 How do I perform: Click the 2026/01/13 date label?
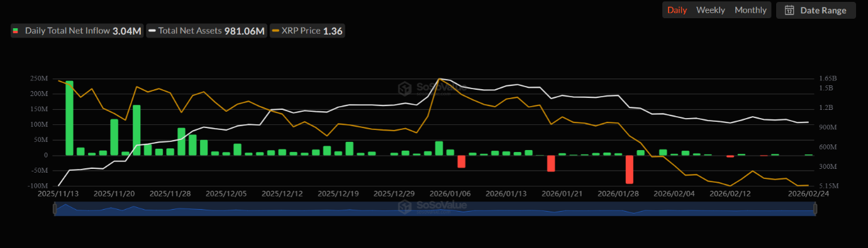(506, 193)
